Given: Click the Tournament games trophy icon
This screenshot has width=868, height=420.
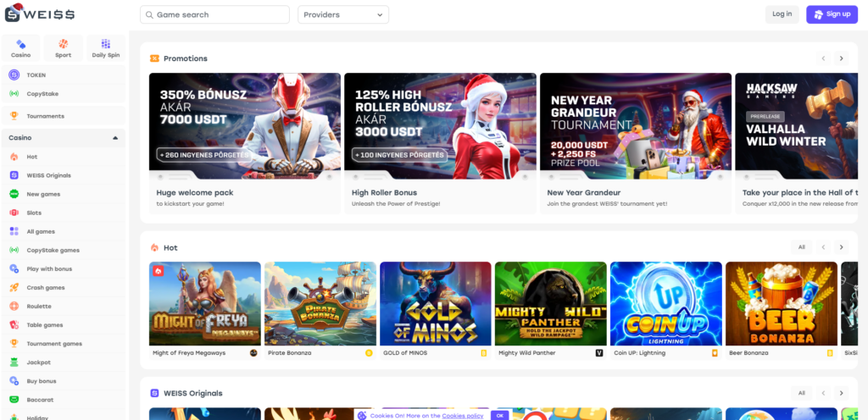Looking at the screenshot, I should (x=14, y=344).
